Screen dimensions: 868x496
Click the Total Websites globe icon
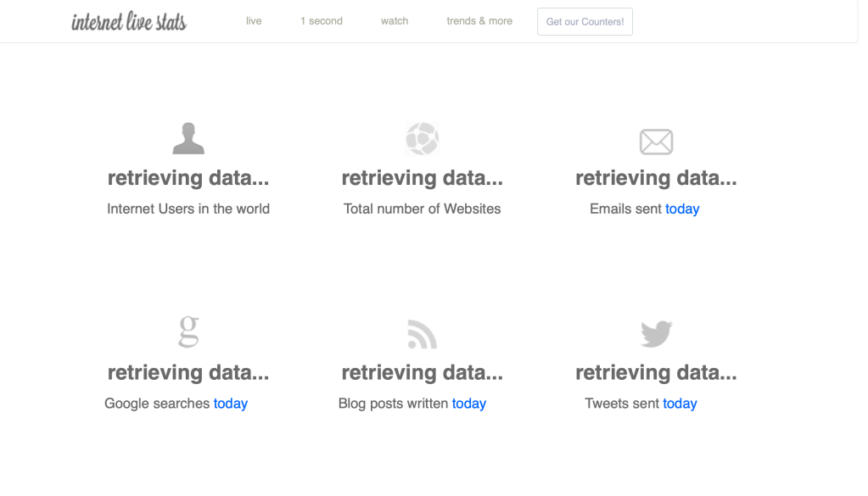pyautogui.click(x=422, y=139)
